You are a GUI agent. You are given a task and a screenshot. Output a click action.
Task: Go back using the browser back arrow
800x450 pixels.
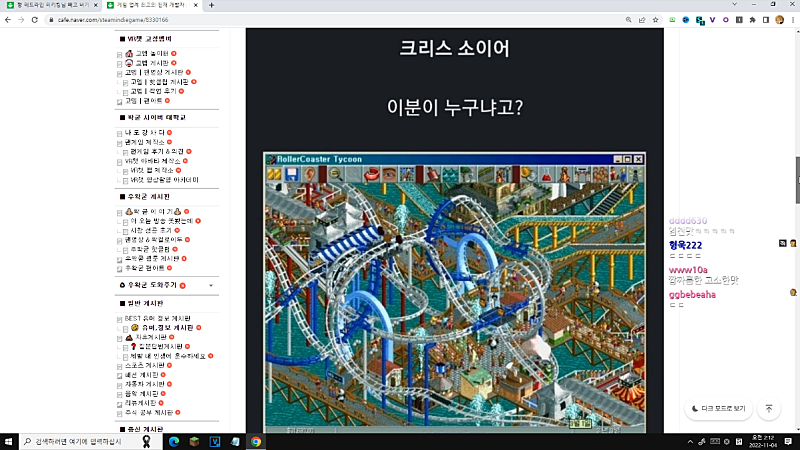click(8, 20)
